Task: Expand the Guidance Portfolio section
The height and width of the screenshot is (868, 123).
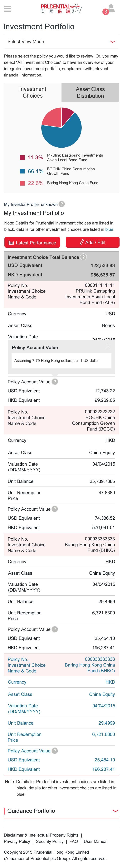Action: click(61, 811)
